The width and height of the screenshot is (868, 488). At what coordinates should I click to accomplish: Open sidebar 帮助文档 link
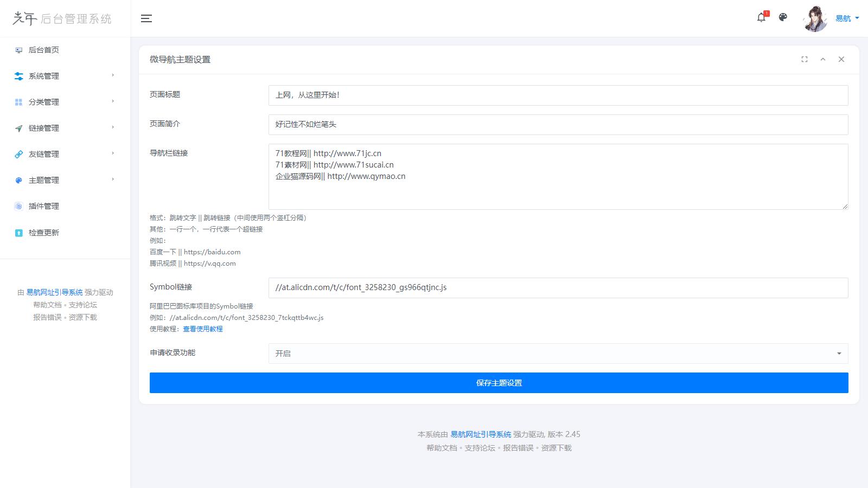click(x=47, y=305)
